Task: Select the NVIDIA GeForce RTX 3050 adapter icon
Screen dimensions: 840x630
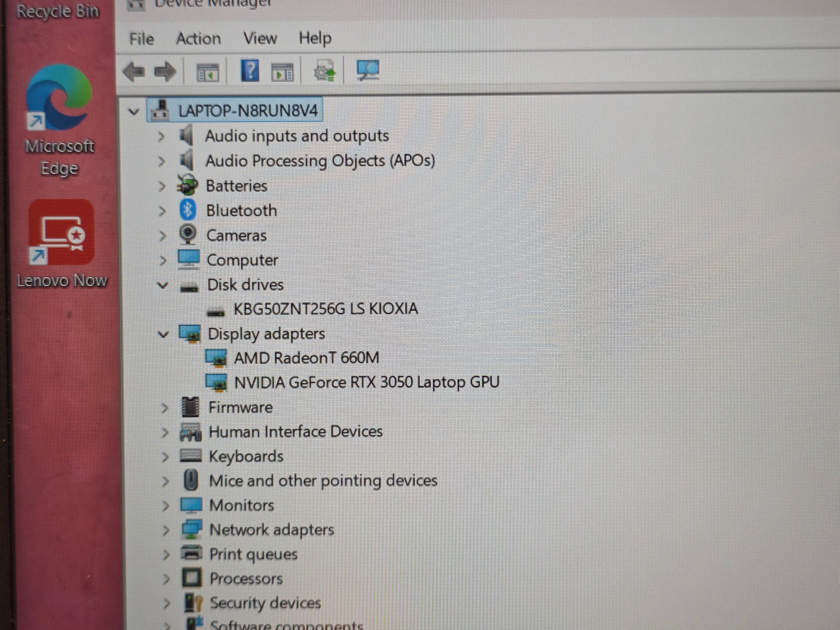Action: (216, 382)
